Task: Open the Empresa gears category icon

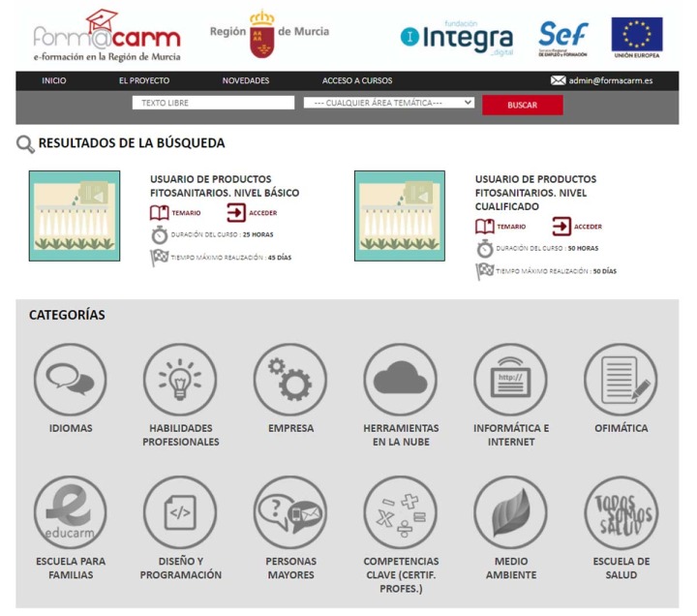Action: click(x=290, y=380)
